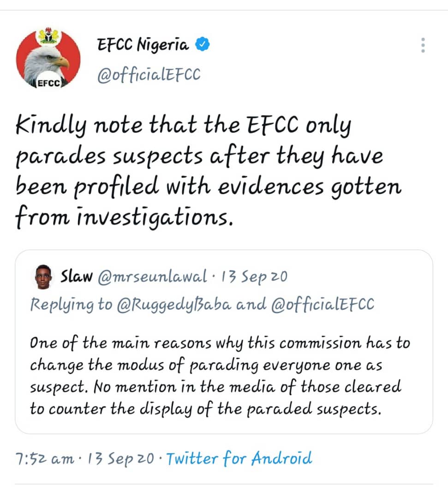Select the main tweet text about parading suspects
448x498 pixels.
(x=208, y=172)
